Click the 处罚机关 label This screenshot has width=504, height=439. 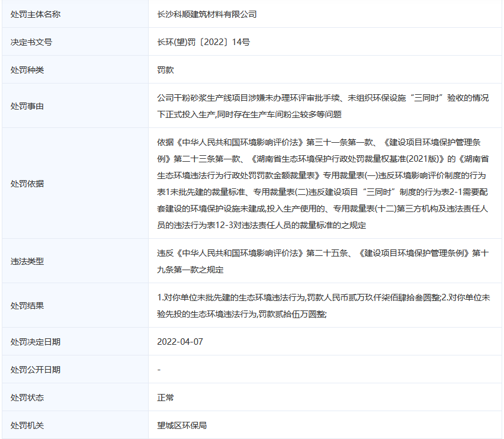tap(27, 425)
